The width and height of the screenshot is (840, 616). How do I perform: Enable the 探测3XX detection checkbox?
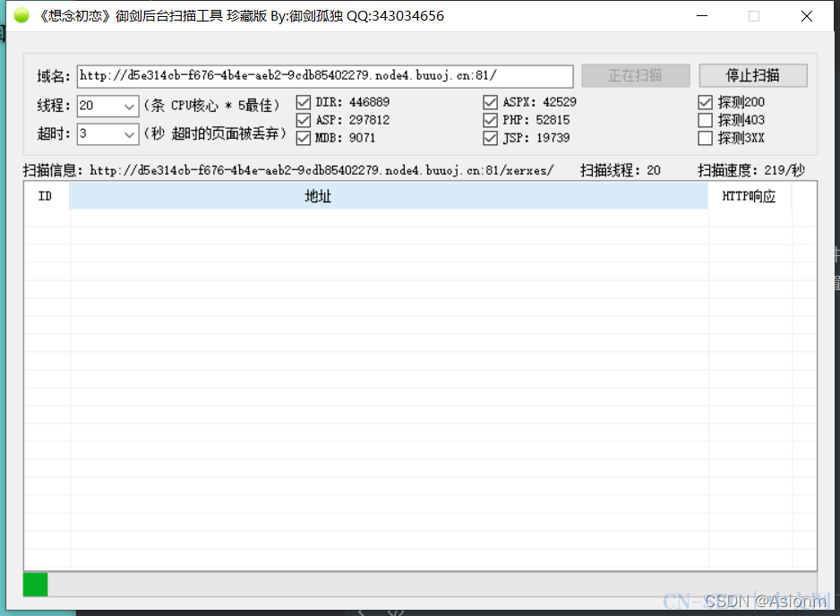pos(705,138)
